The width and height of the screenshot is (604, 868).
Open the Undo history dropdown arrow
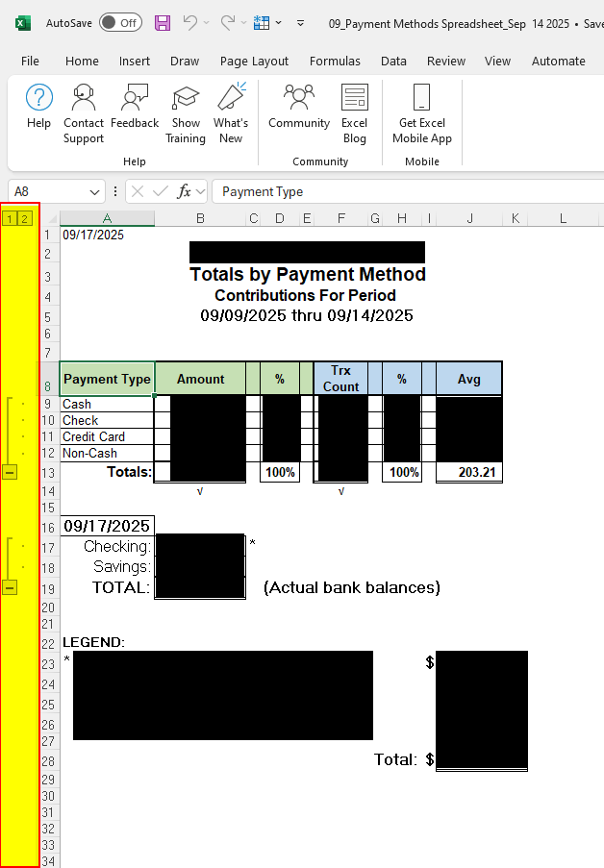pos(207,23)
